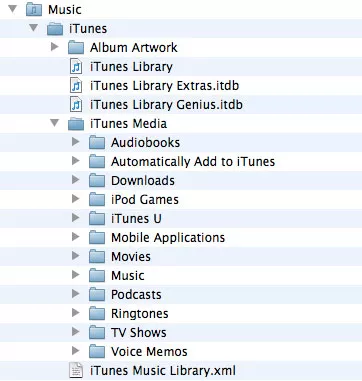This screenshot has height=381, width=362.
Task: Select the Ringtones folder icon
Action: [97, 314]
